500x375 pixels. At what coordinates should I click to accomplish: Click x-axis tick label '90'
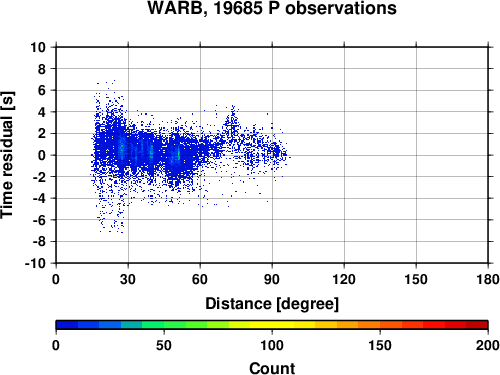[x=272, y=279]
